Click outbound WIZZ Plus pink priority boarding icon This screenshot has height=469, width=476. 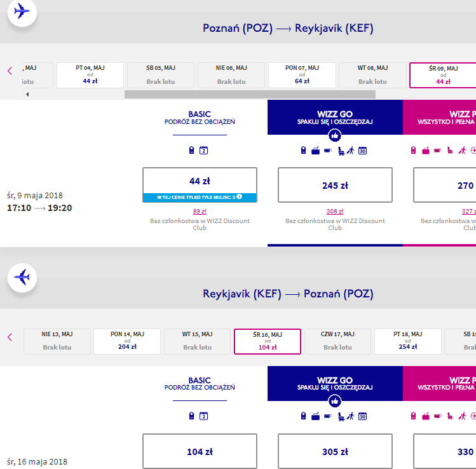click(x=463, y=151)
